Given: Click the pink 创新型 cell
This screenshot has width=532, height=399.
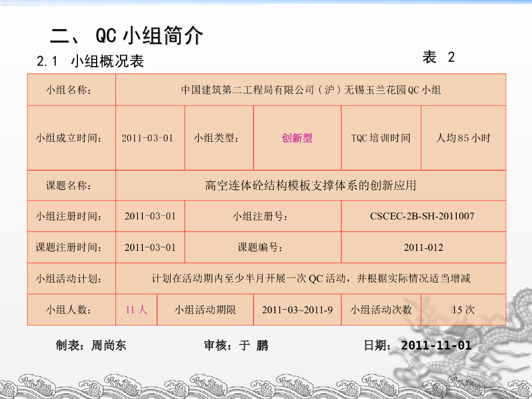Looking at the screenshot, I should point(297,138).
